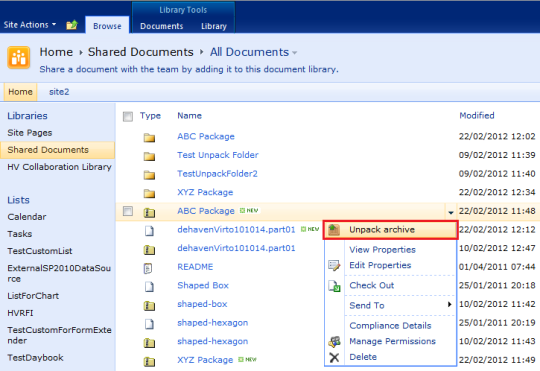
Task: Toggle the select-all checkbox in header
Action: 128,116
